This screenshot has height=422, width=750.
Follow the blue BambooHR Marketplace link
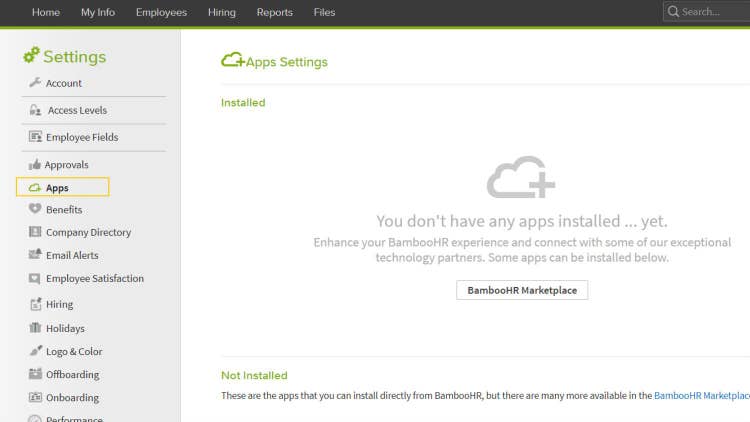coord(702,396)
